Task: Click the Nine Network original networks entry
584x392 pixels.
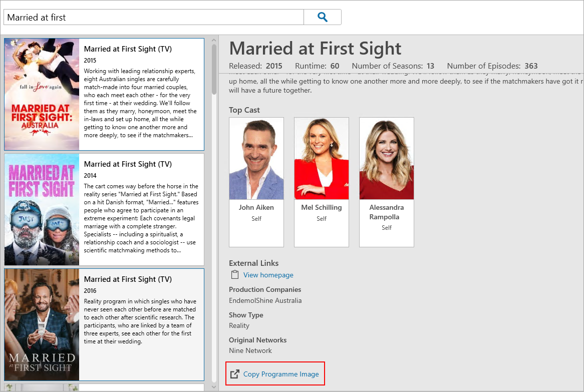Action: [x=250, y=350]
